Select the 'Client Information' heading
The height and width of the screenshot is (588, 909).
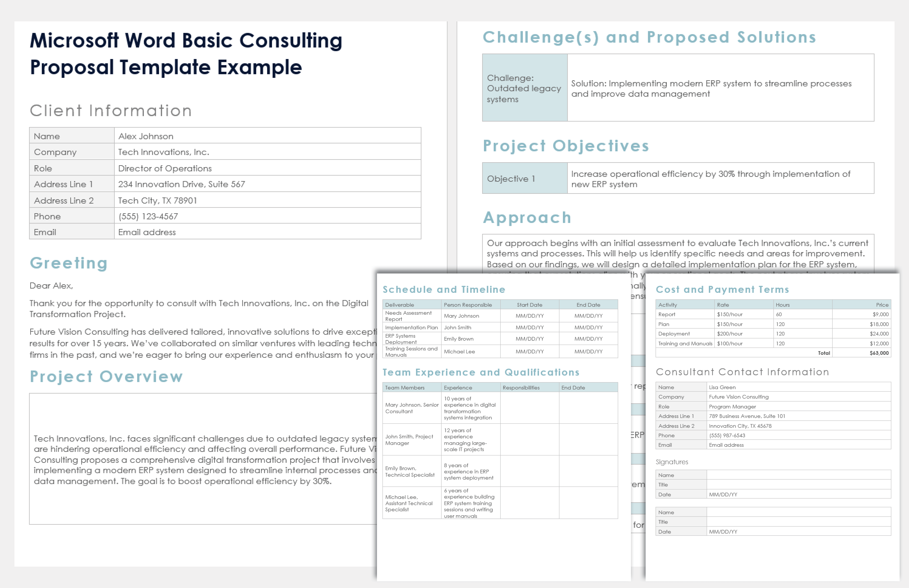[x=111, y=111]
